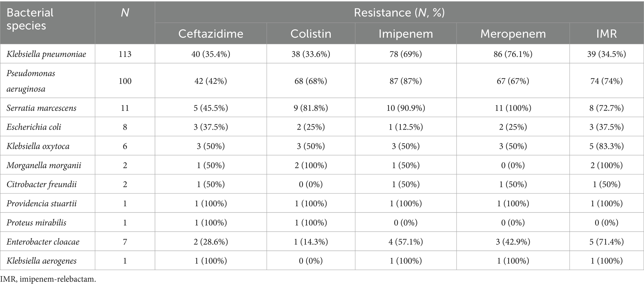Screen dimensions: 644x286
Task: Click the IMR, imipenem-relebactam footnote text
Action: point(48,279)
